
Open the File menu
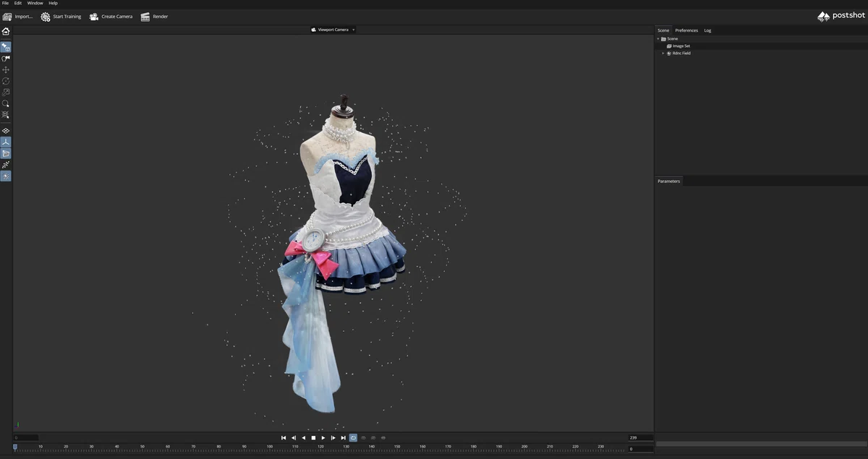pos(6,3)
